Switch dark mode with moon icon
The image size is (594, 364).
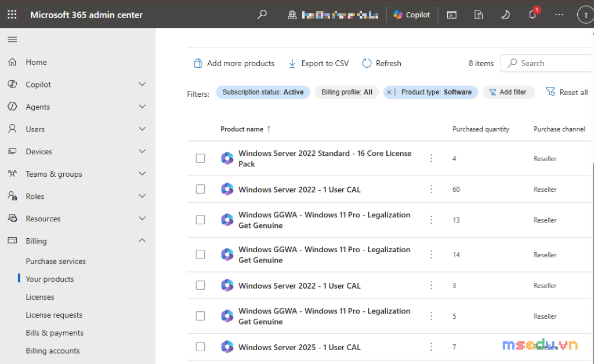point(505,14)
